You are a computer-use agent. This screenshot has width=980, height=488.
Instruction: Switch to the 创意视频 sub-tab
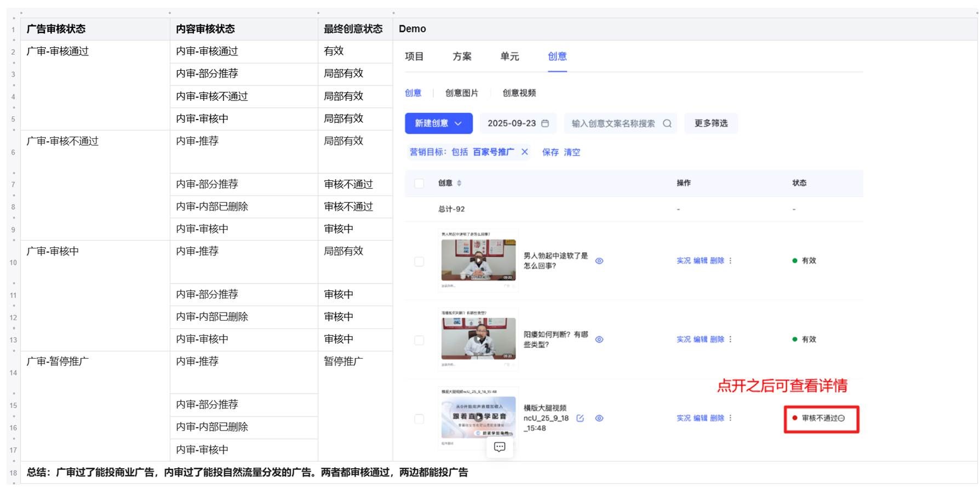click(x=519, y=93)
